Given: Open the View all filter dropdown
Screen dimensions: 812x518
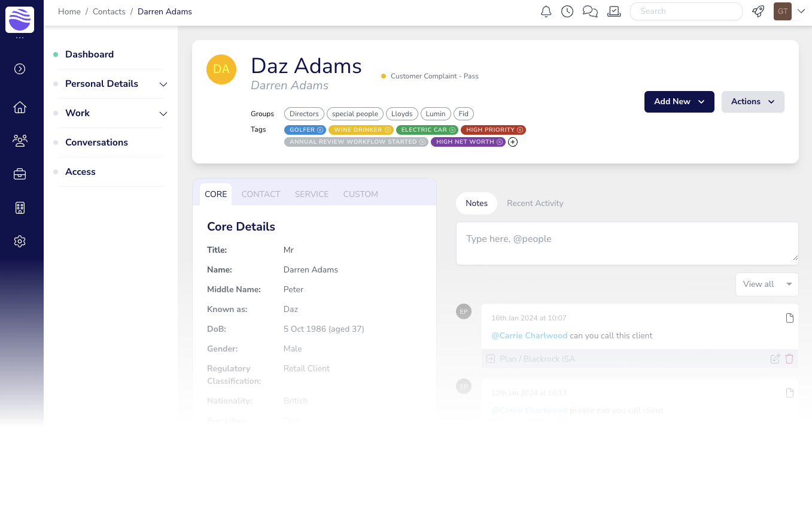Looking at the screenshot, I should [x=767, y=284].
